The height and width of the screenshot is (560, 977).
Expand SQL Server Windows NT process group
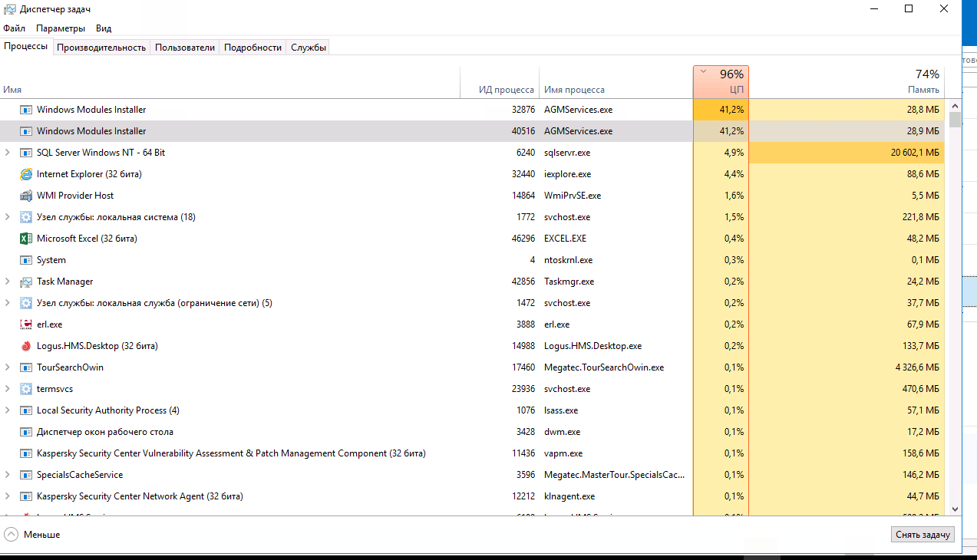coord(8,153)
